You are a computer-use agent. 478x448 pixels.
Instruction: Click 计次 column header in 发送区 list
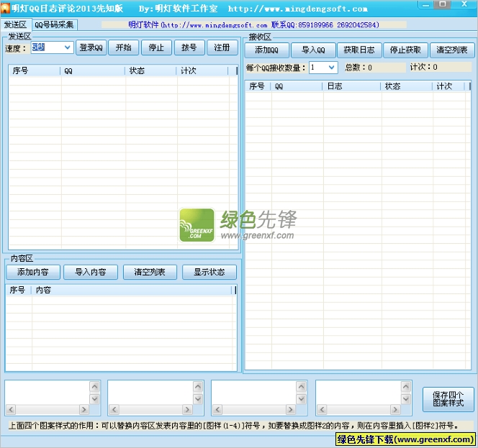[202, 71]
